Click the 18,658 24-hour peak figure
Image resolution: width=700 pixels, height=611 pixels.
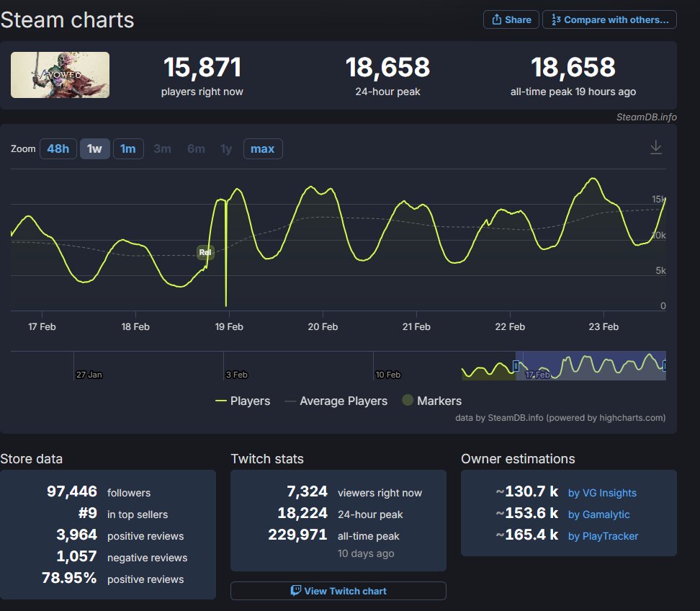(387, 68)
